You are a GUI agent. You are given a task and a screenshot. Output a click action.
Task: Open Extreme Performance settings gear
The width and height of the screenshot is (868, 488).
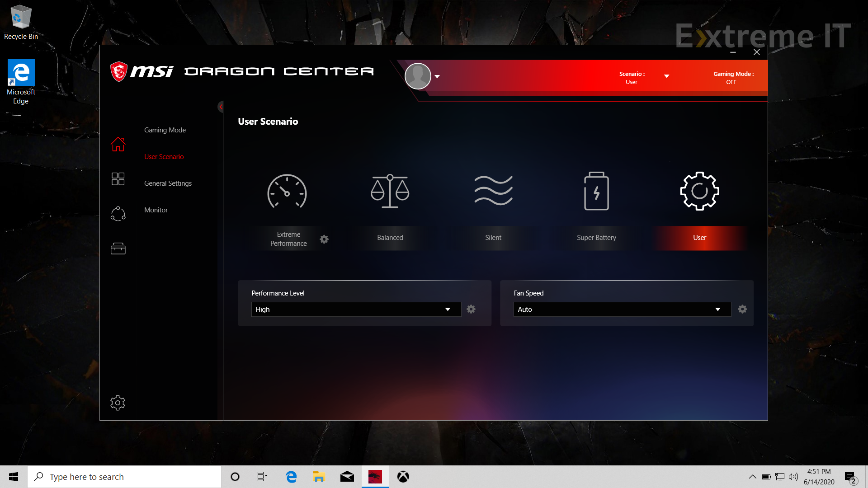click(324, 239)
